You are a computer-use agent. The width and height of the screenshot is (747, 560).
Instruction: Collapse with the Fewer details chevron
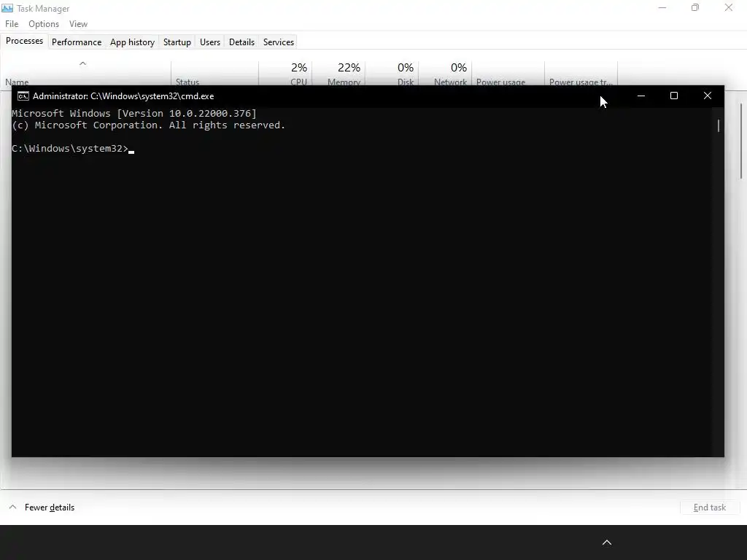coord(13,507)
